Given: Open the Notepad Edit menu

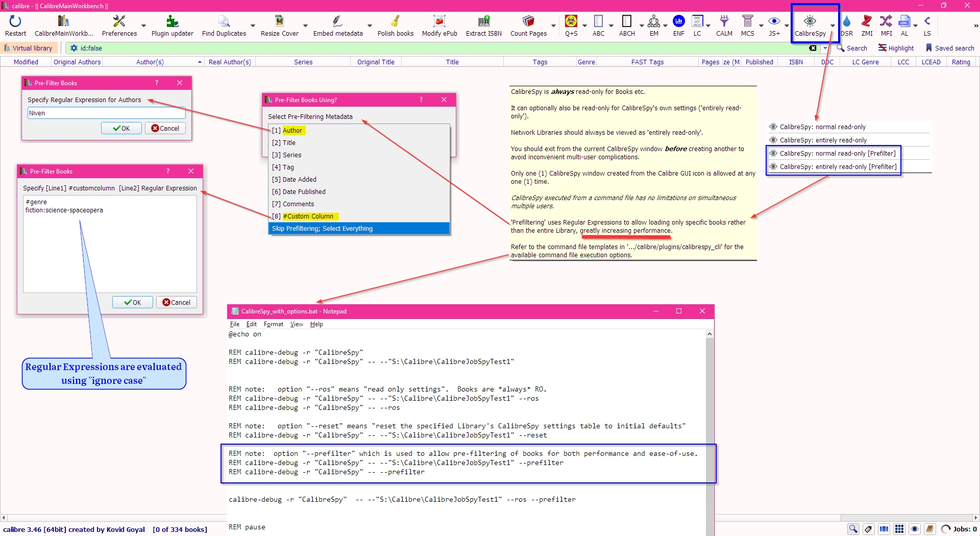Looking at the screenshot, I should tap(252, 324).
